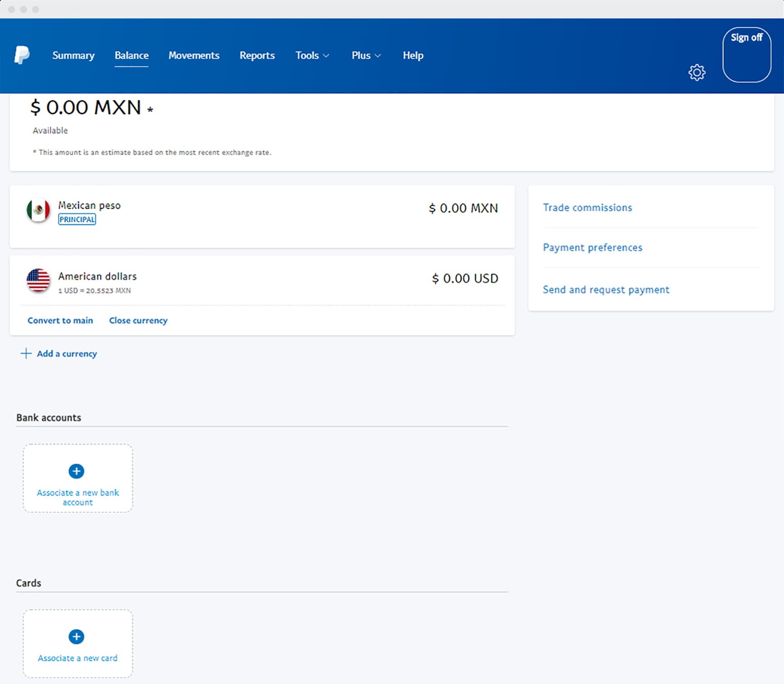Open Trade commissions link

pyautogui.click(x=587, y=208)
